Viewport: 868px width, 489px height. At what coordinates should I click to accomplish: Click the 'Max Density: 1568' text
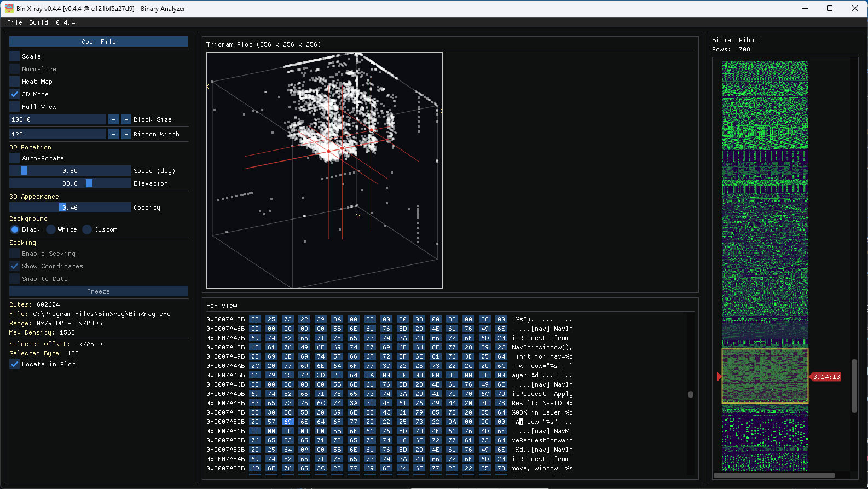42,332
